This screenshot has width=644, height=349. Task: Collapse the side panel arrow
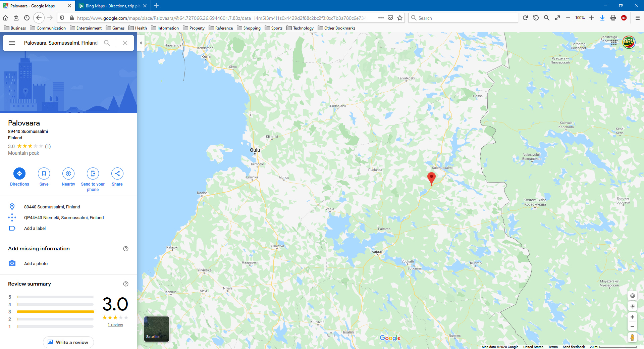[141, 43]
